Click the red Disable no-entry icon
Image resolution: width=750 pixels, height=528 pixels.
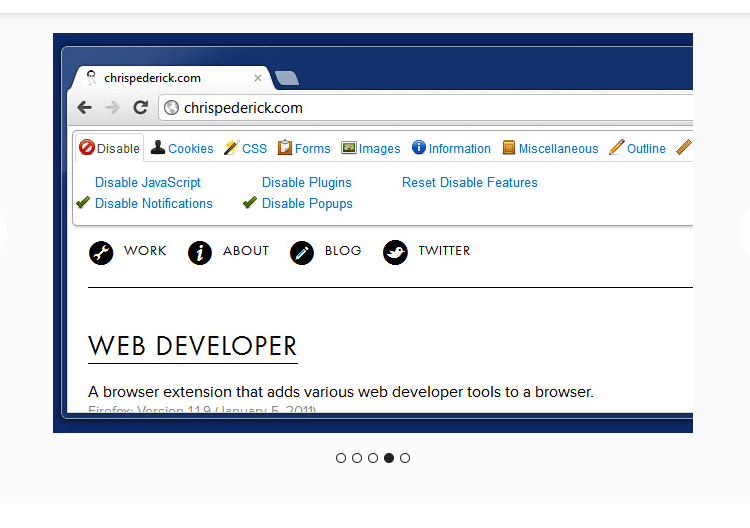coord(87,147)
